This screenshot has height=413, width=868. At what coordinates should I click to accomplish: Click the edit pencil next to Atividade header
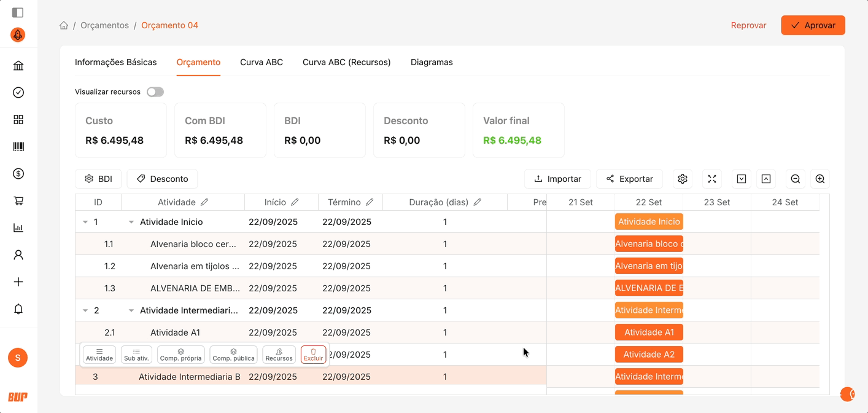pos(204,202)
